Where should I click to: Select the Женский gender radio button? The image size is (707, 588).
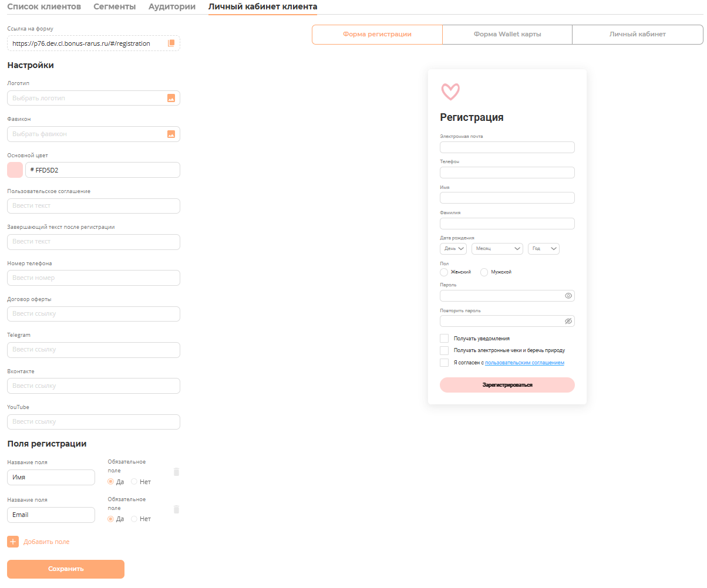[444, 272]
